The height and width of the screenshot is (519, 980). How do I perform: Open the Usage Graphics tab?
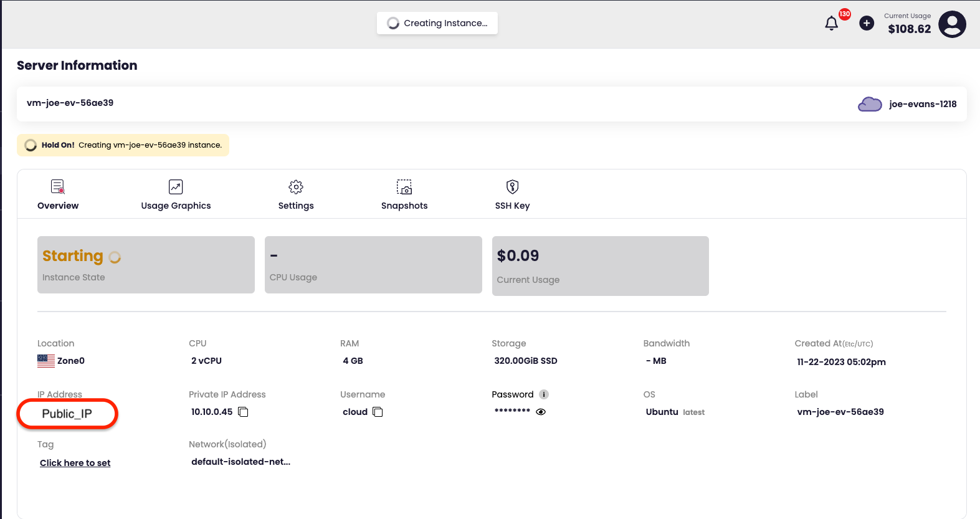click(x=176, y=195)
